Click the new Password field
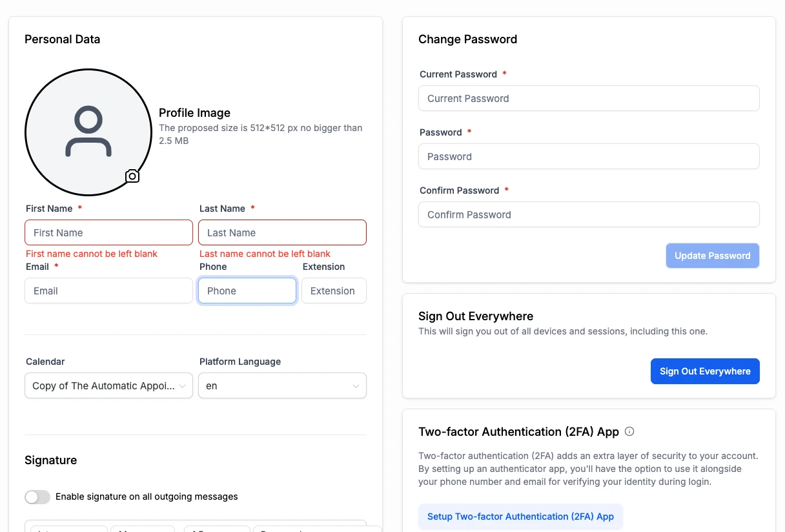 [589, 156]
